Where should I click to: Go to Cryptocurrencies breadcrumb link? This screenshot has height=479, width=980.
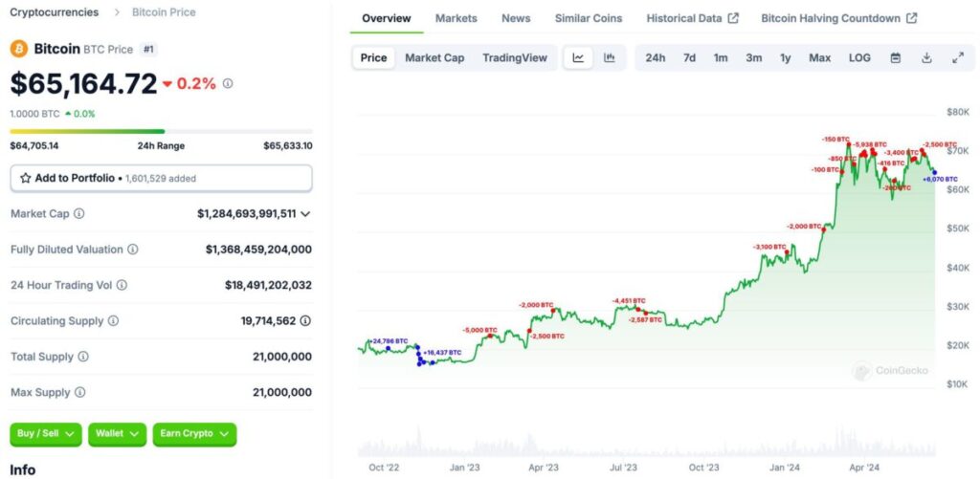(54, 12)
